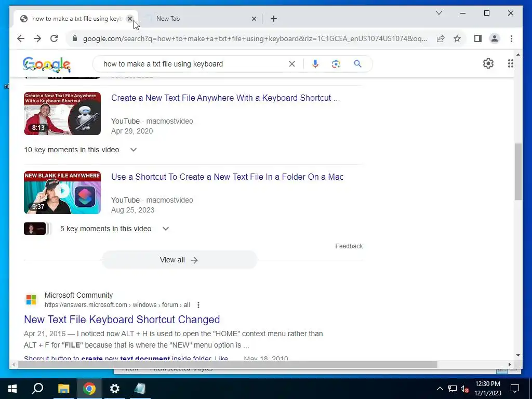Open Create a New Text File Anywhere video link

pyautogui.click(x=225, y=98)
